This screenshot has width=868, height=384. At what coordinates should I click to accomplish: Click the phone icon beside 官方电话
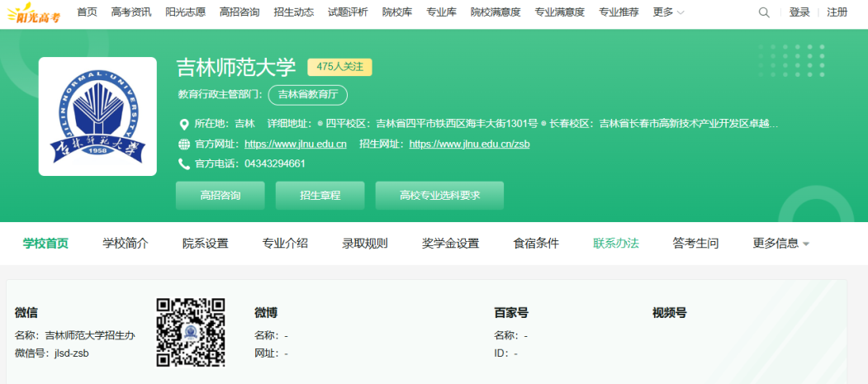(184, 164)
